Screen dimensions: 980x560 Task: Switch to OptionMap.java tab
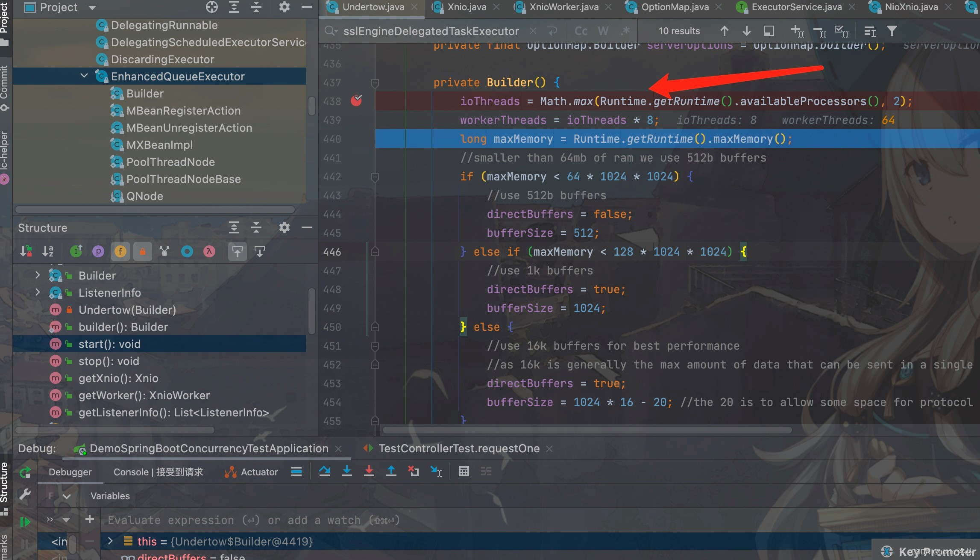coord(675,7)
